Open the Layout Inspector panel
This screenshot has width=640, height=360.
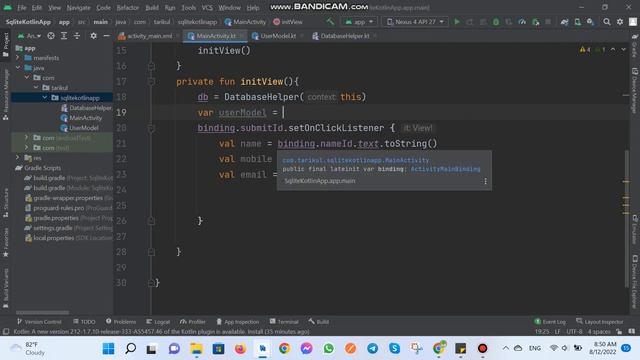pos(600,322)
